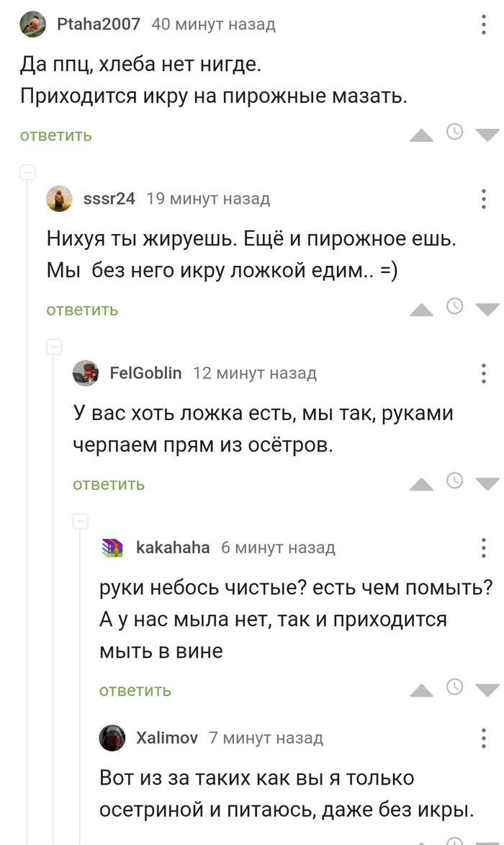
Task: Upvote Ptaha2007's comment about bread
Action: coord(421,135)
